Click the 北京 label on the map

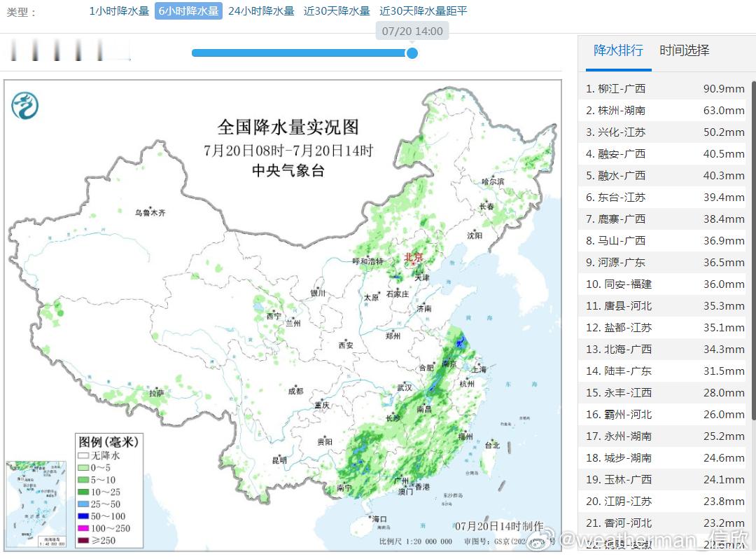413,257
